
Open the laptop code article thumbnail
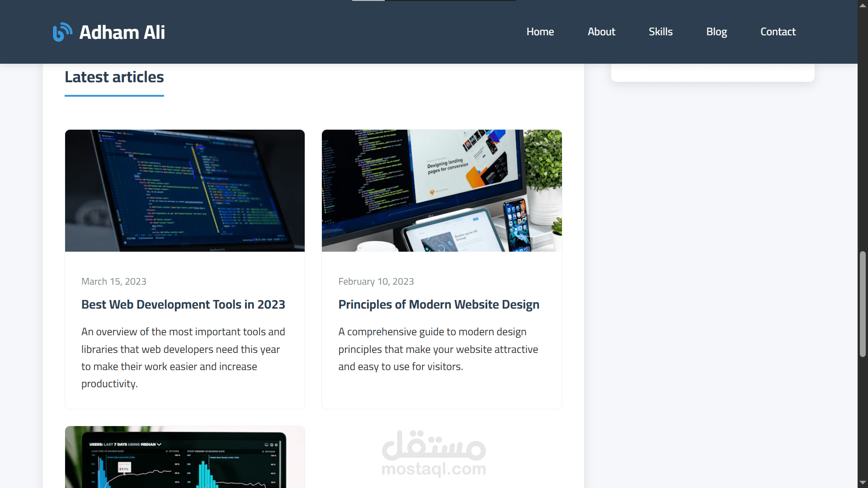[x=184, y=190]
